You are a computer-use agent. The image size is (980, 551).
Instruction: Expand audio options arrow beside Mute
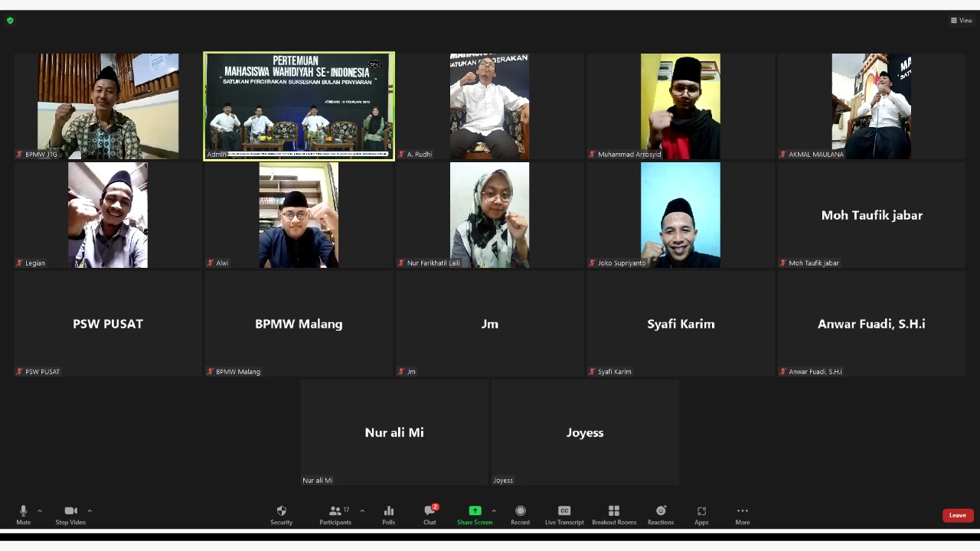(40, 510)
